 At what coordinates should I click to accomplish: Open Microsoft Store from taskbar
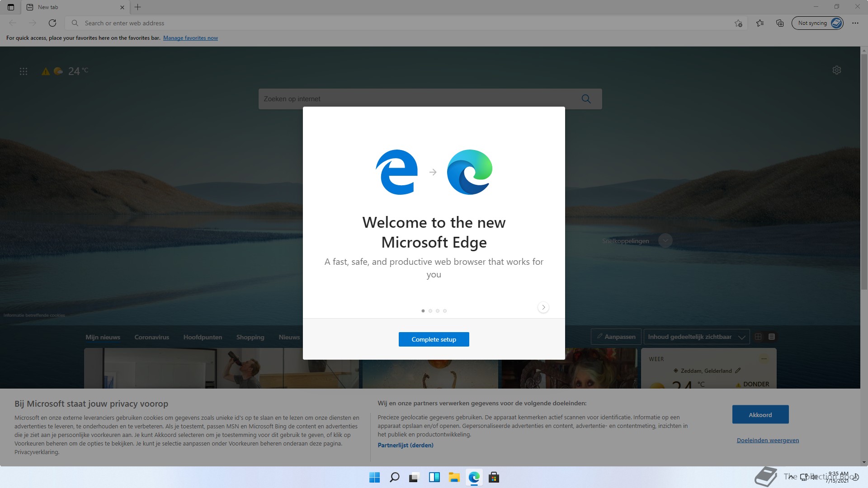pos(494,477)
